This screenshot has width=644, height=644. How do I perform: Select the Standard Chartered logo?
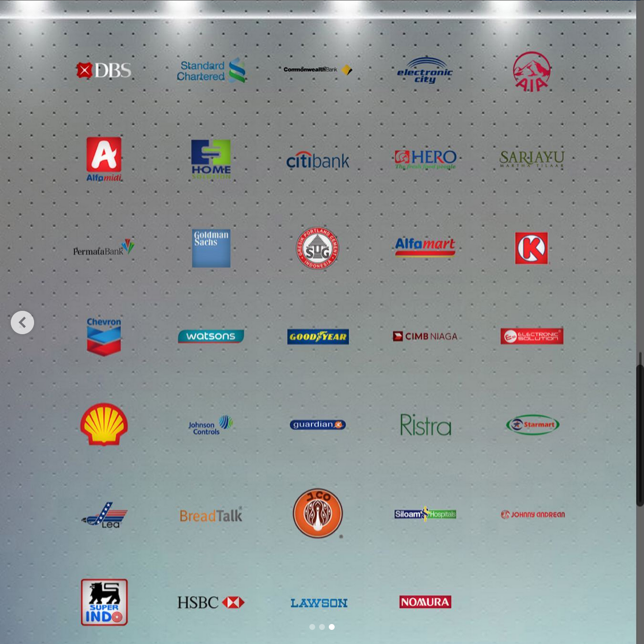[211, 71]
